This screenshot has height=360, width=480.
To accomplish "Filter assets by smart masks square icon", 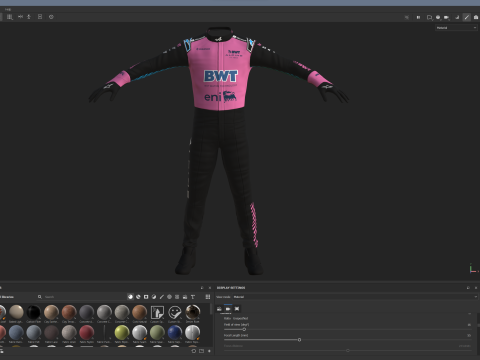I will pyautogui.click(x=146, y=297).
